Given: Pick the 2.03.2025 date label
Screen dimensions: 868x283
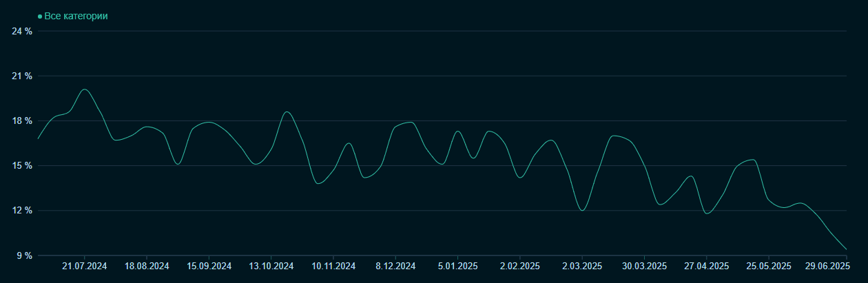Looking at the screenshot, I should pyautogui.click(x=582, y=266).
